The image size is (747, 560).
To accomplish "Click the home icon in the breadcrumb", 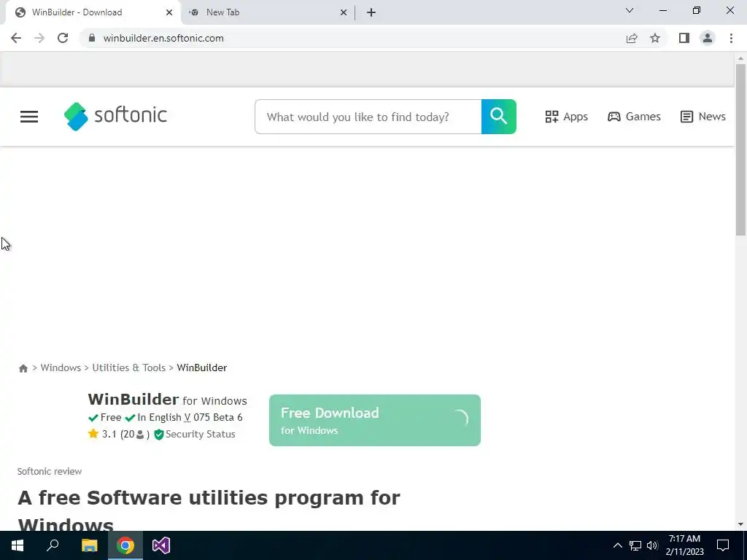I will [x=23, y=368].
